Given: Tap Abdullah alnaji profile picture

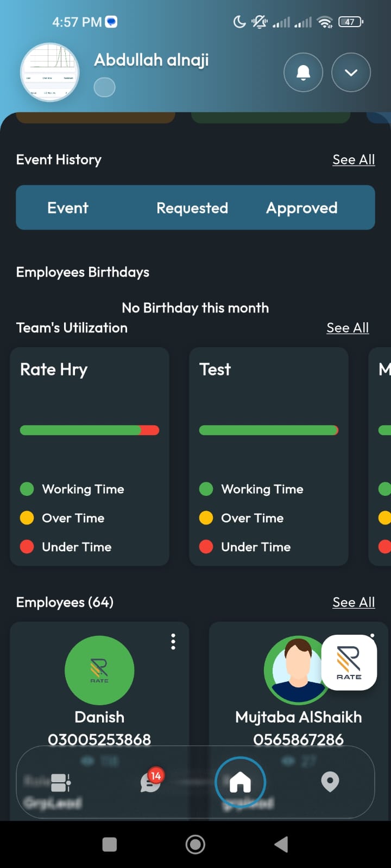Looking at the screenshot, I should coord(50,73).
